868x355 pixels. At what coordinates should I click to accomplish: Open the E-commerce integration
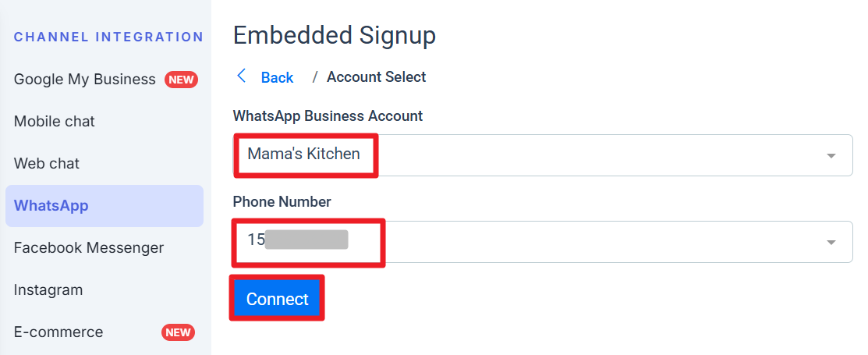click(58, 332)
